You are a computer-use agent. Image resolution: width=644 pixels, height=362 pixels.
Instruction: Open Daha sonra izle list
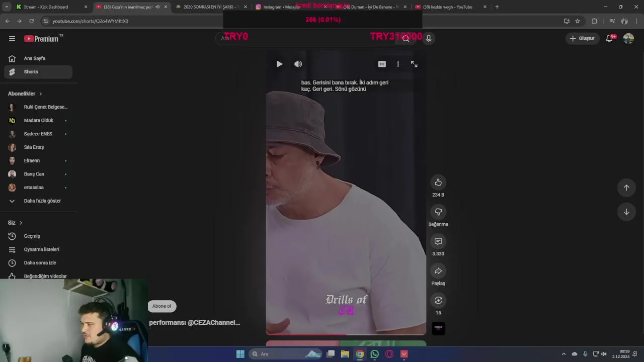pos(38,263)
